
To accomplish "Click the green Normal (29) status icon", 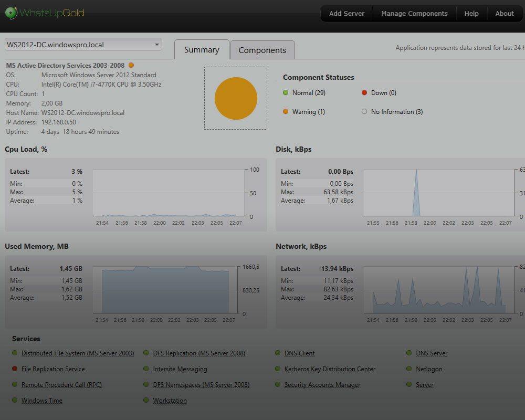I will click(286, 93).
